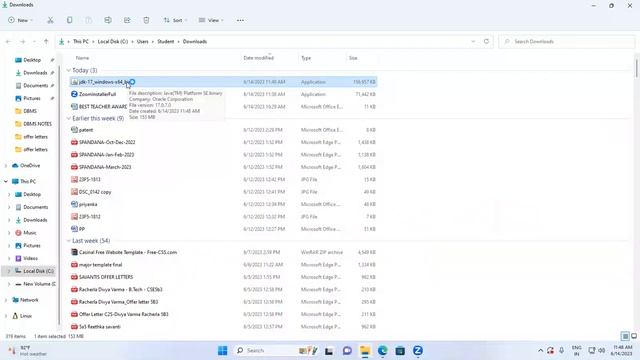
Task: Collapse Earlier this week group
Action: (69, 118)
